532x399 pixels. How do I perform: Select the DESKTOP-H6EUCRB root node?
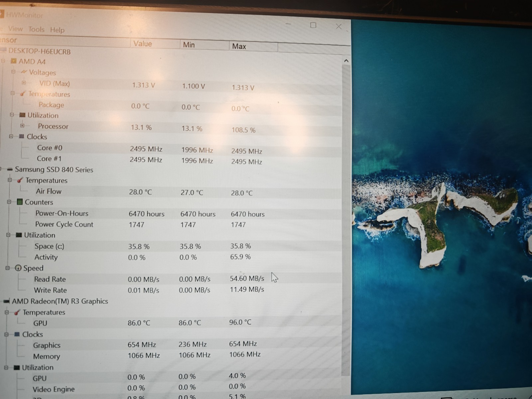click(40, 52)
